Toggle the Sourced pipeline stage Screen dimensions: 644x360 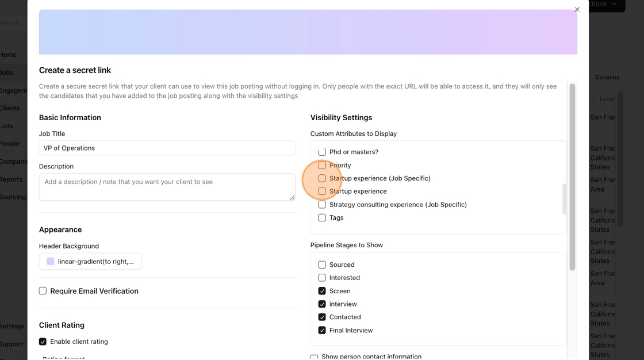(322, 265)
